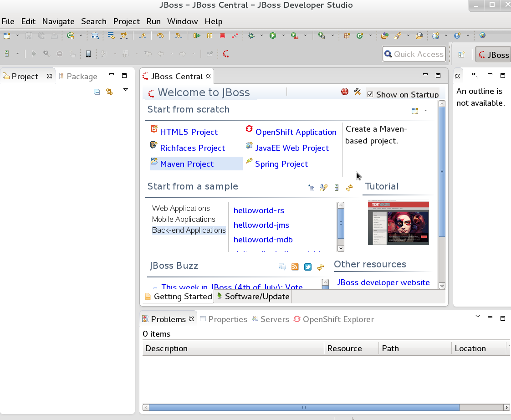Toggle the Show on Startup checkbox

[370, 95]
